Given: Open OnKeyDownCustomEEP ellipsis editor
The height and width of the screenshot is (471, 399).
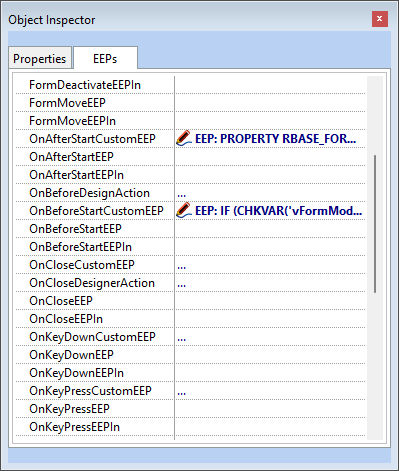Looking at the screenshot, I should (182, 337).
